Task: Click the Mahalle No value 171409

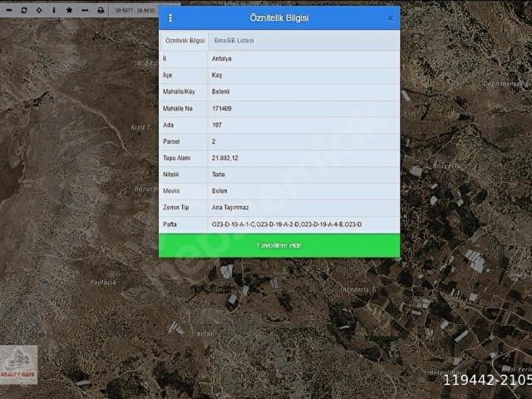Action: pyautogui.click(x=222, y=108)
